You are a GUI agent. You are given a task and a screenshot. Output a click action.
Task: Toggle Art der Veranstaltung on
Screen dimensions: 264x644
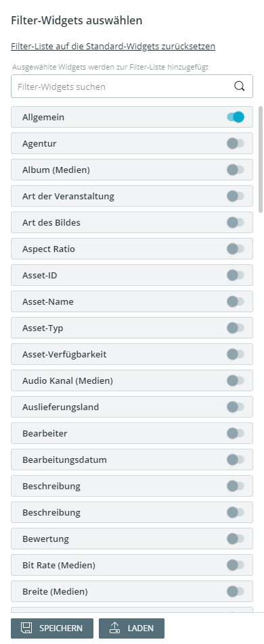(x=236, y=196)
